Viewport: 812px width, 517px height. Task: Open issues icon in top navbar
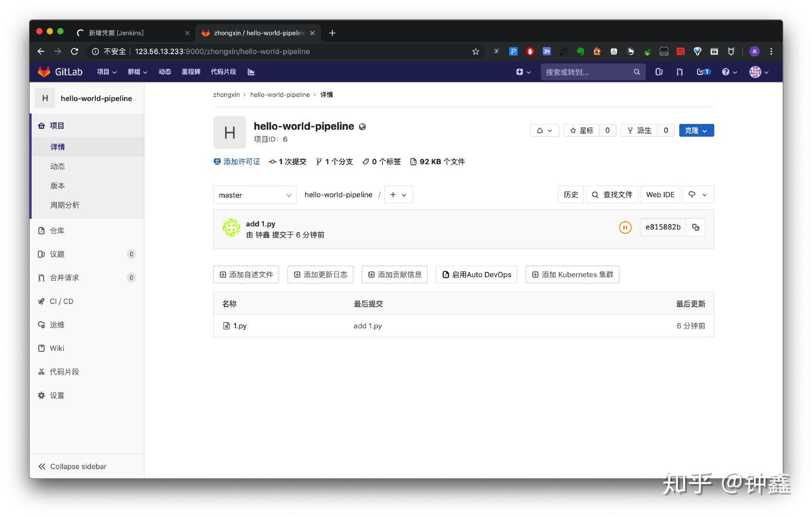pyautogui.click(x=659, y=72)
